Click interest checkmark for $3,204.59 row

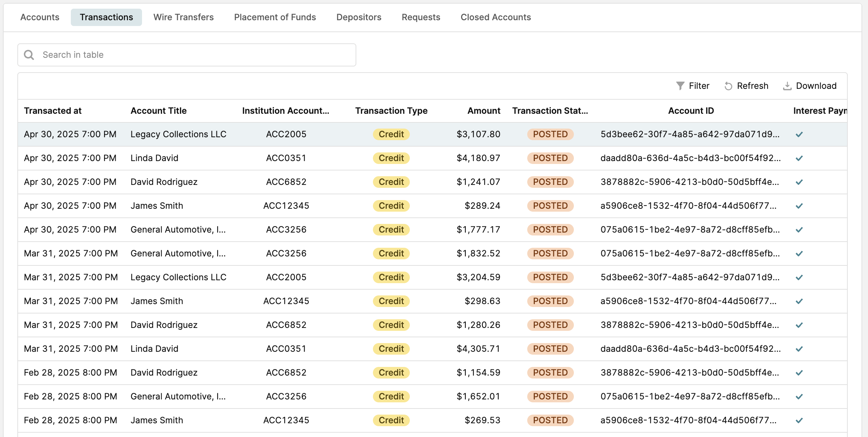[799, 277]
